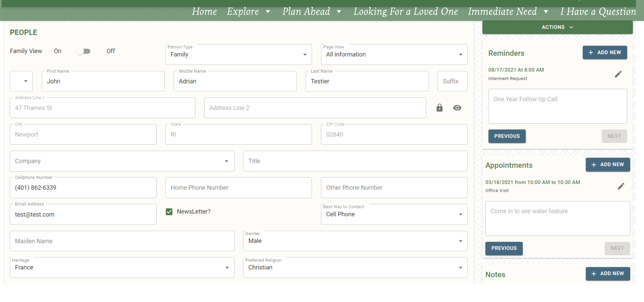The width and height of the screenshot is (644, 302).
Task: Open the Actions menu
Action: 557,27
